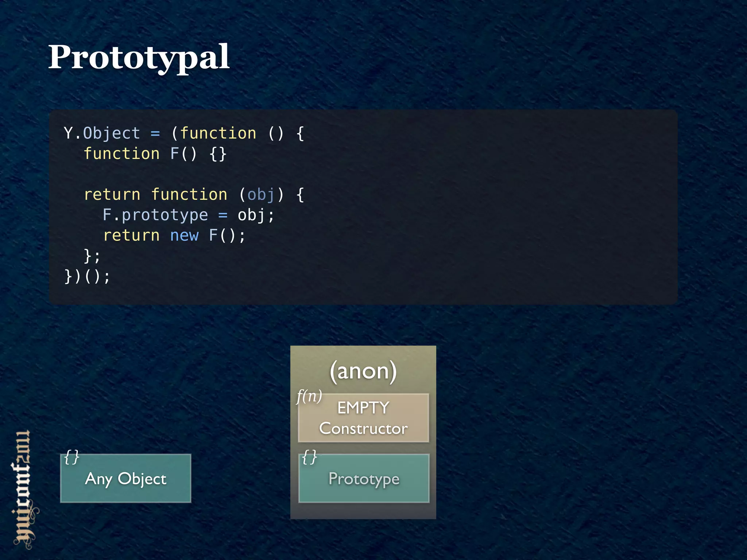This screenshot has width=747, height=560.
Task: Click the 'Prototype' box inside anon
Action: coord(364,478)
